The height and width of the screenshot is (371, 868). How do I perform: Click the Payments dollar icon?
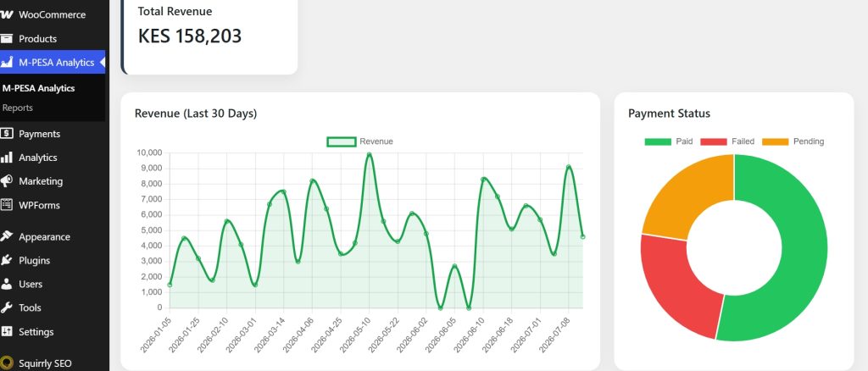[x=6, y=134]
